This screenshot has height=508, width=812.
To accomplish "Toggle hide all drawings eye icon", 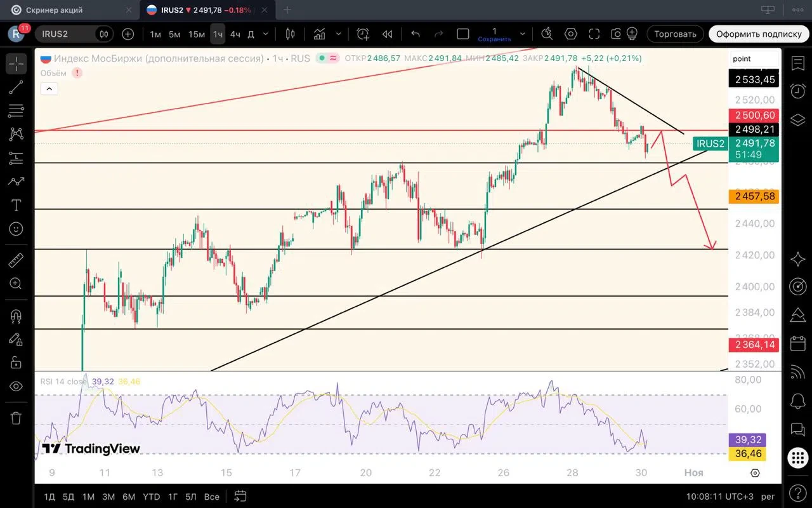I will tap(16, 386).
